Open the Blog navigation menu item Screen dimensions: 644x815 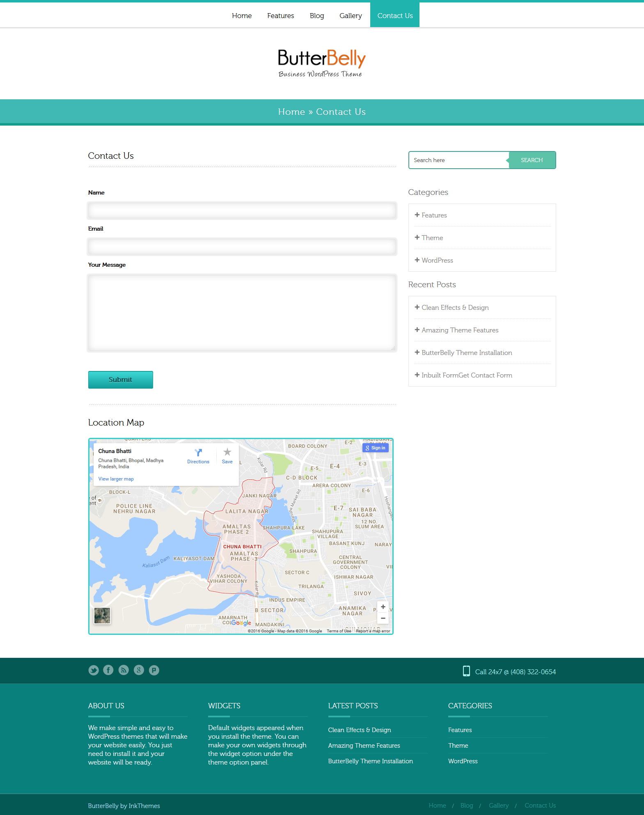[x=317, y=16]
